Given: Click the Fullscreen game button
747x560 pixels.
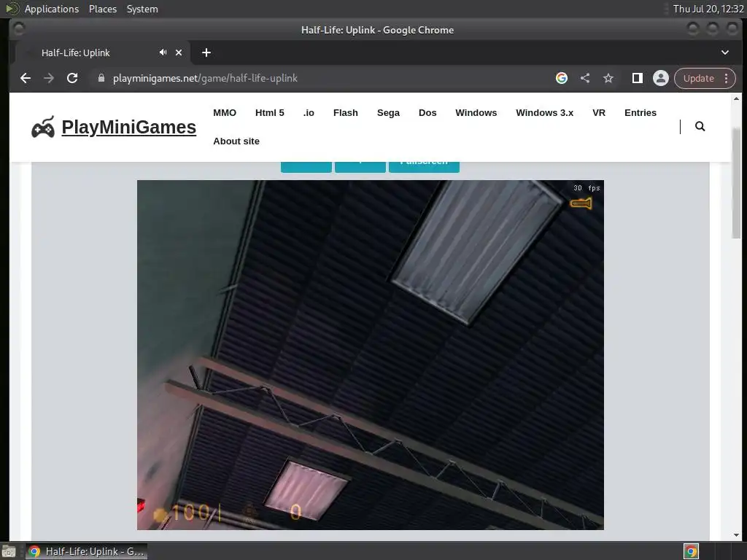Looking at the screenshot, I should click(424, 167).
